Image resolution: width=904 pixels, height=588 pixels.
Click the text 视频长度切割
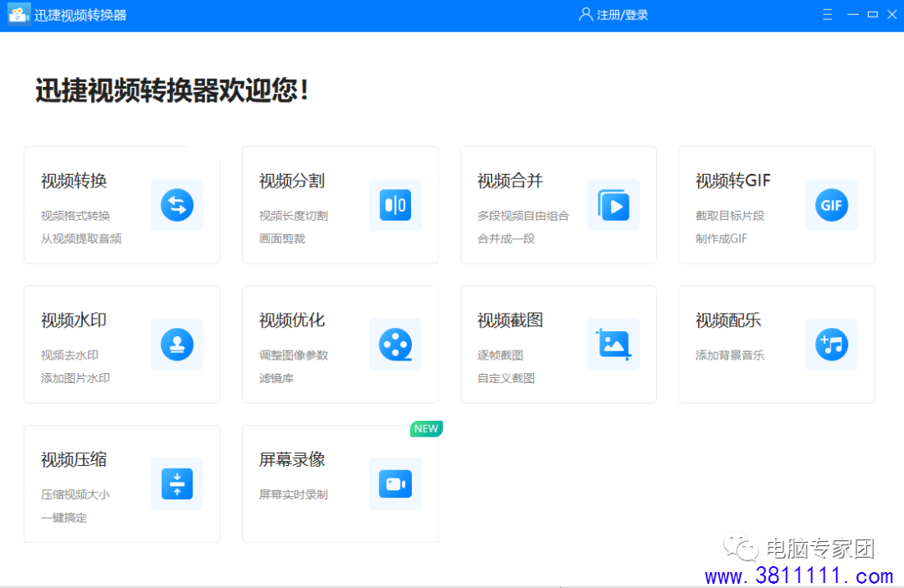294,216
